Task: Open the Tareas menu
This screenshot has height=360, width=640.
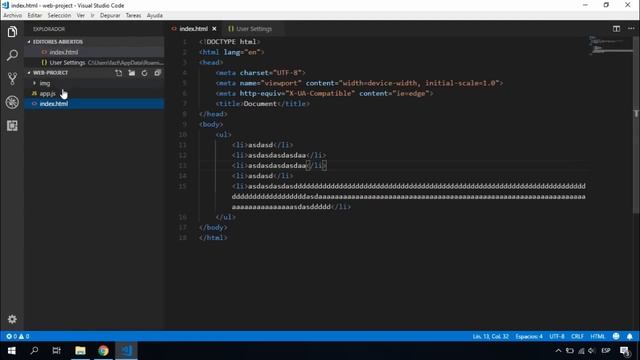Action: [x=133, y=16]
